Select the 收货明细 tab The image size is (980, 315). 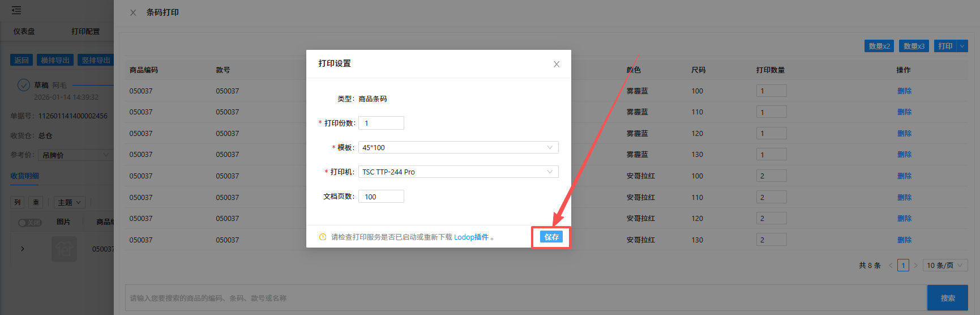click(x=24, y=176)
